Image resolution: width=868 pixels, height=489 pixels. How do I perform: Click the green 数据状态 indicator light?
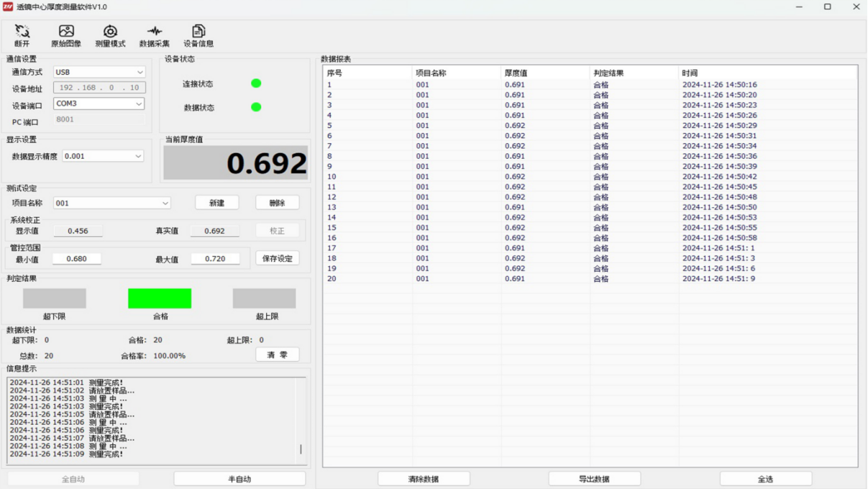(256, 107)
